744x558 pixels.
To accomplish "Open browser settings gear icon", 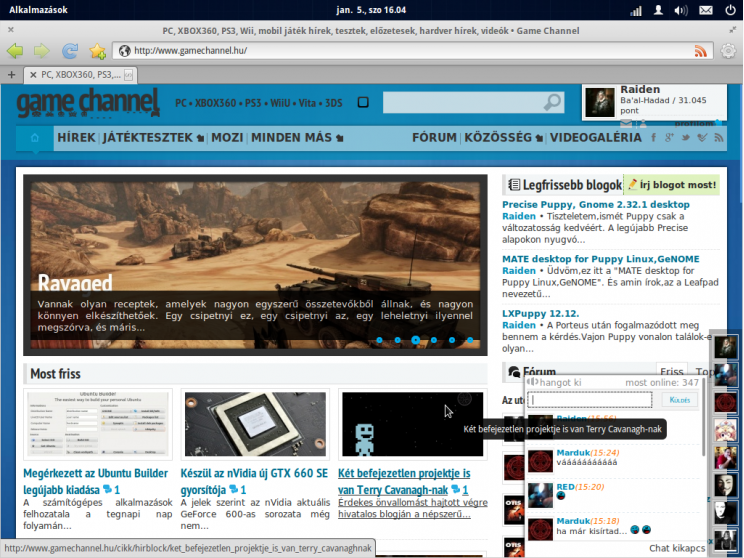I will pos(728,51).
